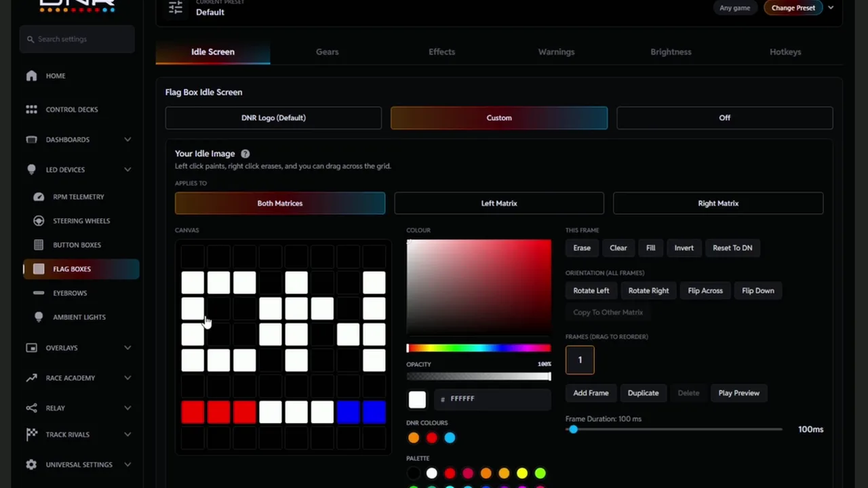Click the help icon beside Your Idle Image
Screen dimensions: 868x488
click(x=245, y=154)
